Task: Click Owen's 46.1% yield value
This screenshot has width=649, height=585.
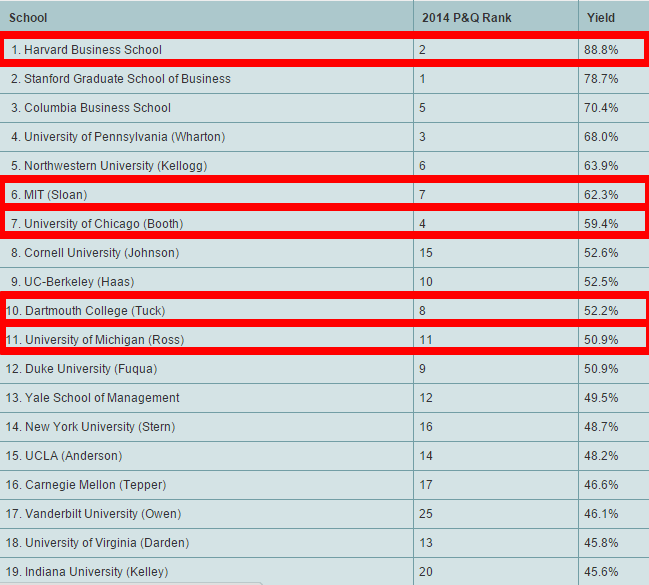Action: click(601, 513)
